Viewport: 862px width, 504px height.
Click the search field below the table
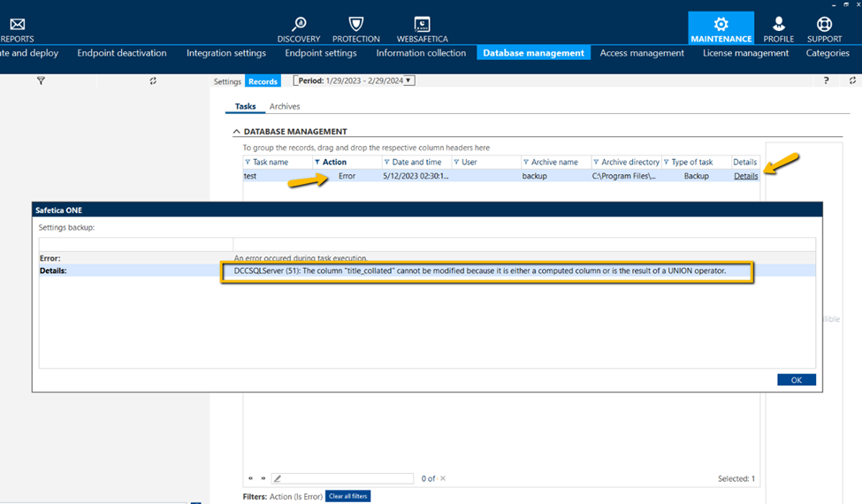click(x=347, y=478)
